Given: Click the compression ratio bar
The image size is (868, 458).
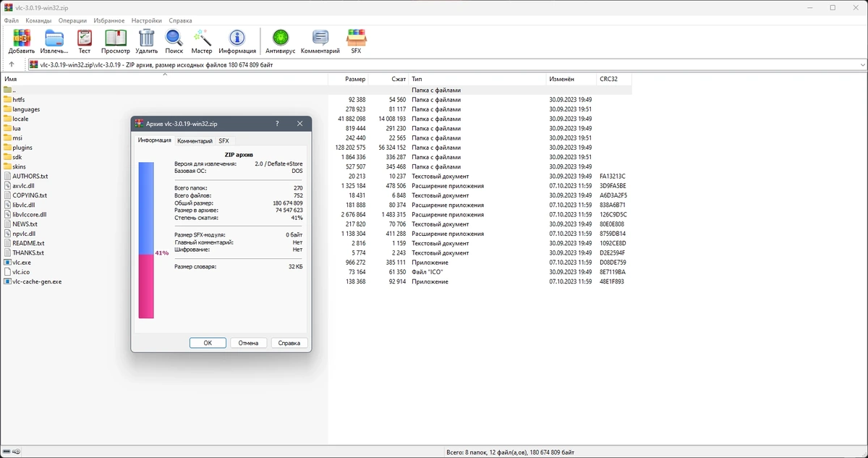Looking at the screenshot, I should coord(146,239).
